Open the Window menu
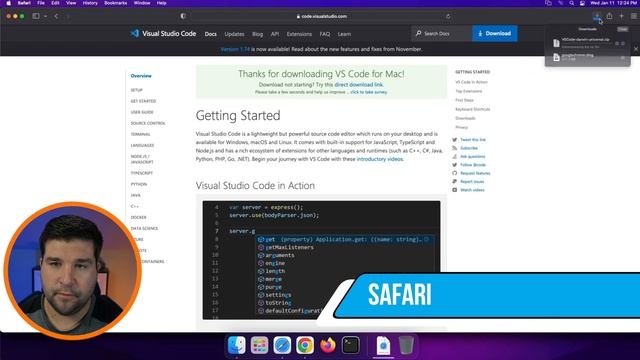The image size is (640, 360). [x=142, y=3]
